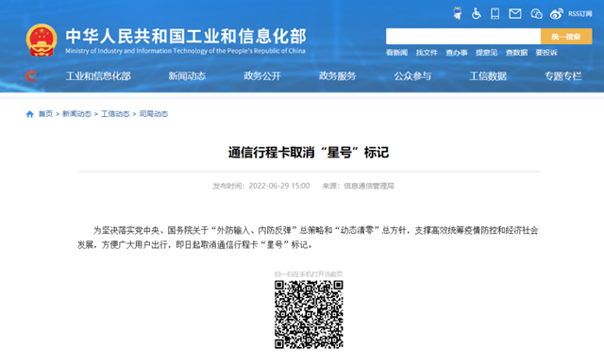Click the QR code image
The width and height of the screenshot is (604, 364).
point(309,314)
